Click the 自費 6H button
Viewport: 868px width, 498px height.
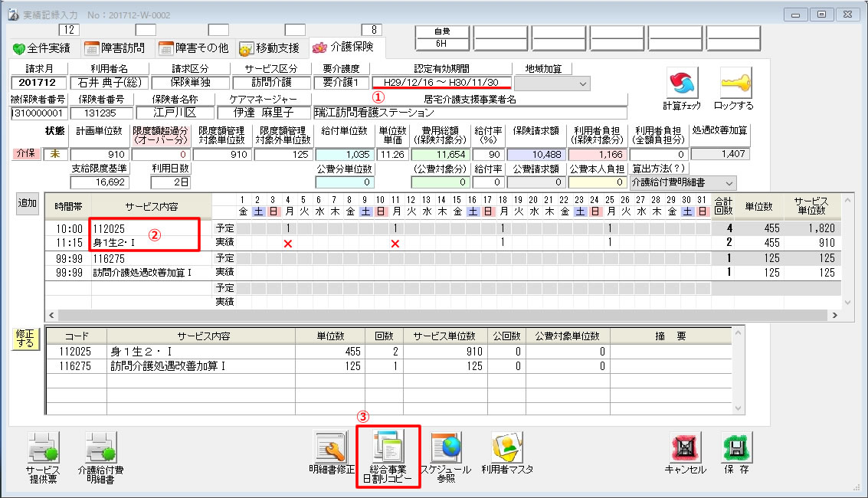click(442, 38)
